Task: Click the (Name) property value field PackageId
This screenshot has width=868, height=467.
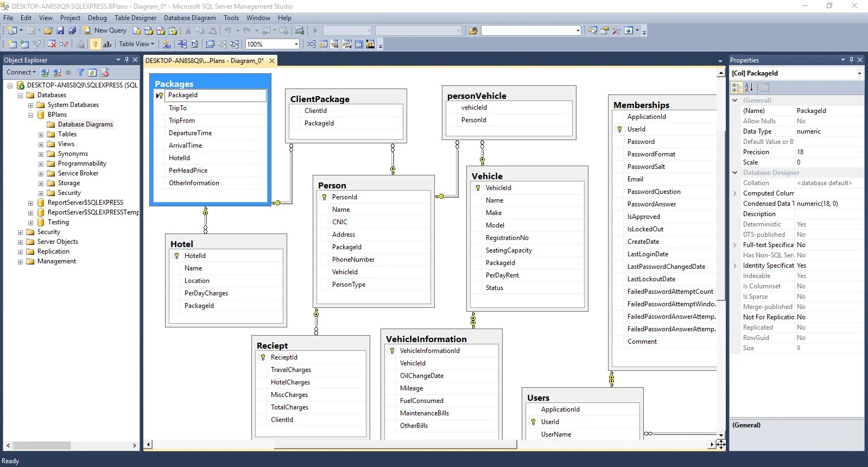Action: pyautogui.click(x=829, y=111)
